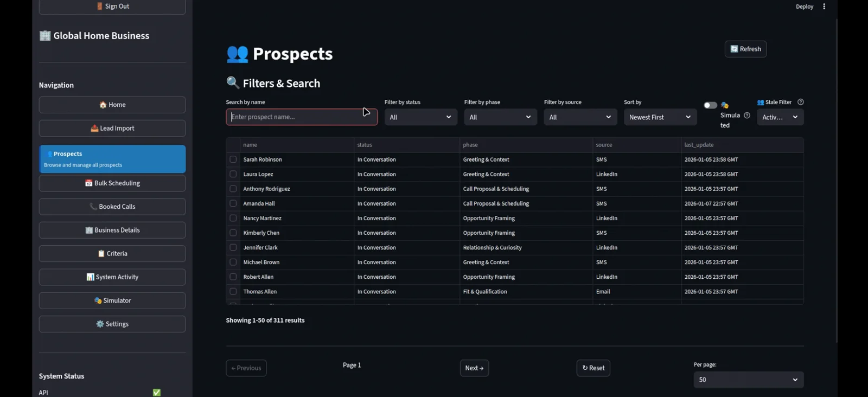Click the Search by name input field
The image size is (868, 397).
pyautogui.click(x=302, y=117)
